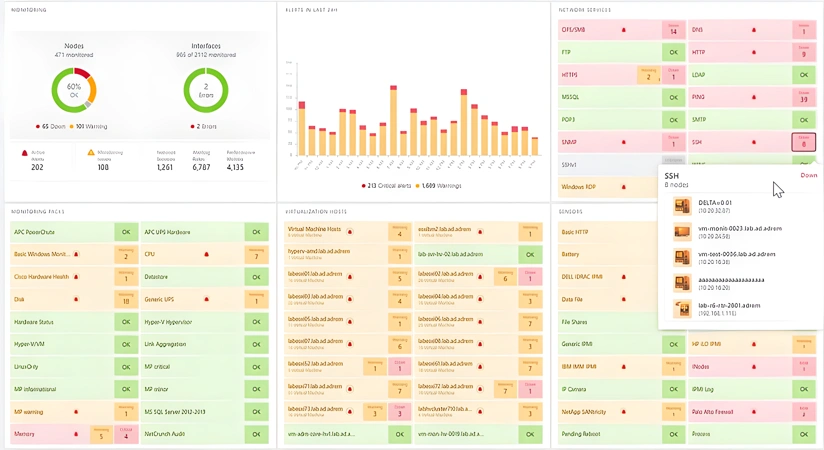Click the bell icon beside Basic Windows Monitoring
This screenshot has width=824, height=450.
(76, 254)
